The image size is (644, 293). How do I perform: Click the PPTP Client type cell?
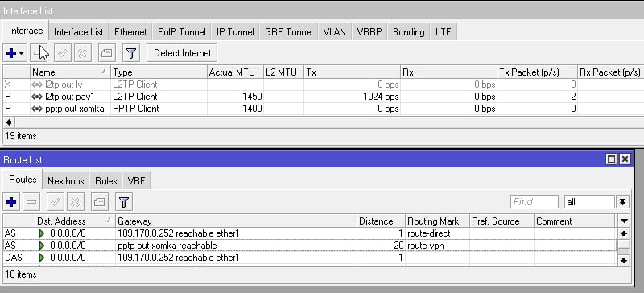click(x=159, y=109)
